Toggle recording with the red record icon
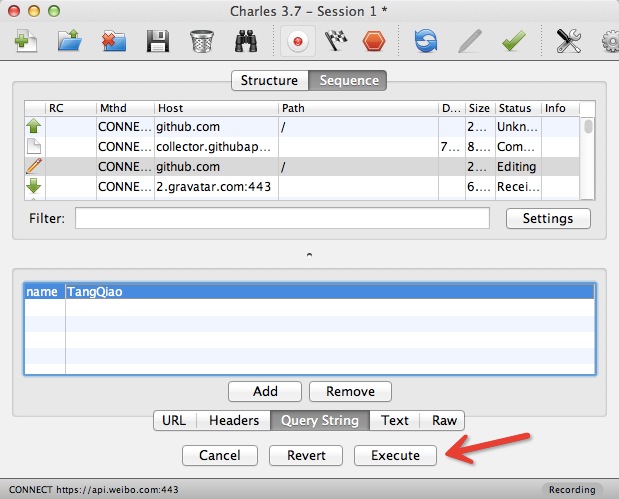Screen dimensions: 619x499 coord(297,41)
